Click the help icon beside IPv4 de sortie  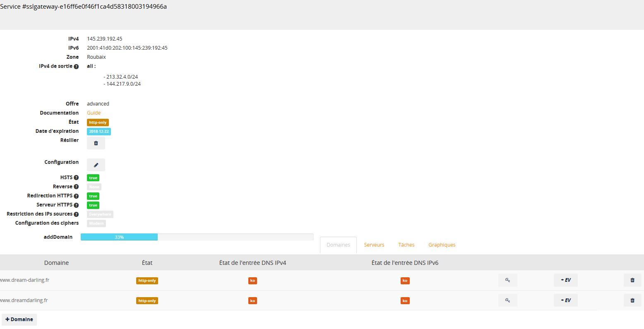point(76,67)
